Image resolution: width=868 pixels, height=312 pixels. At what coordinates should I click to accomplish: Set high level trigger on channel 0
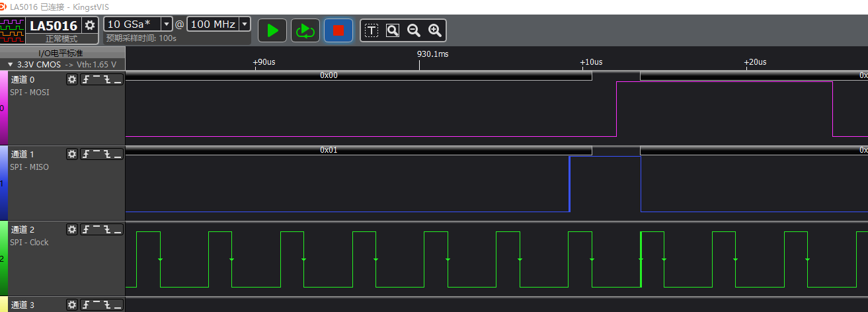(96, 79)
